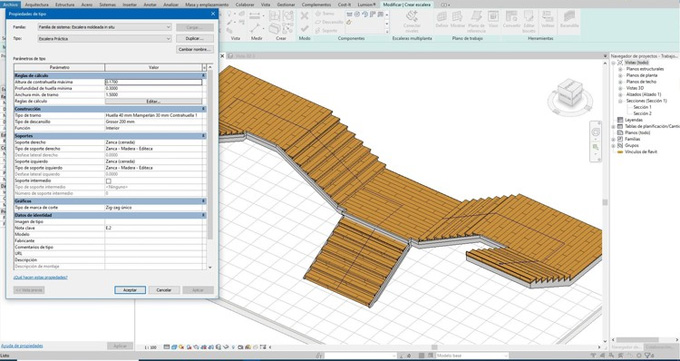Expand Planos estructurales in project browser

click(620, 69)
